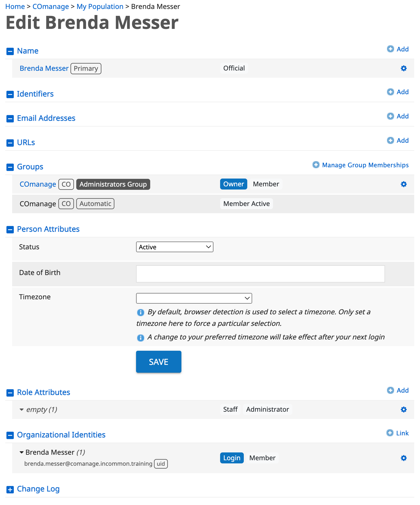Click plus icon to add Email Address
This screenshot has height=505, width=420.
tap(390, 116)
